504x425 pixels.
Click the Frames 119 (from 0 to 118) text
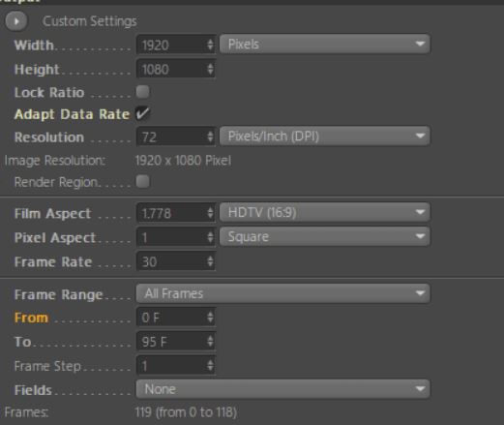pyautogui.click(x=186, y=412)
